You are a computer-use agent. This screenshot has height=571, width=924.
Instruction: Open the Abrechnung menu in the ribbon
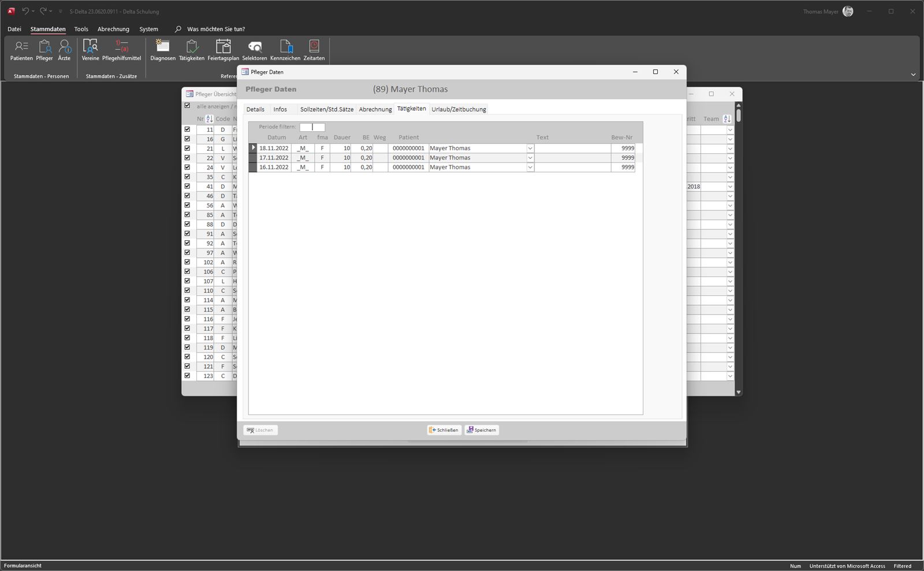click(x=113, y=29)
